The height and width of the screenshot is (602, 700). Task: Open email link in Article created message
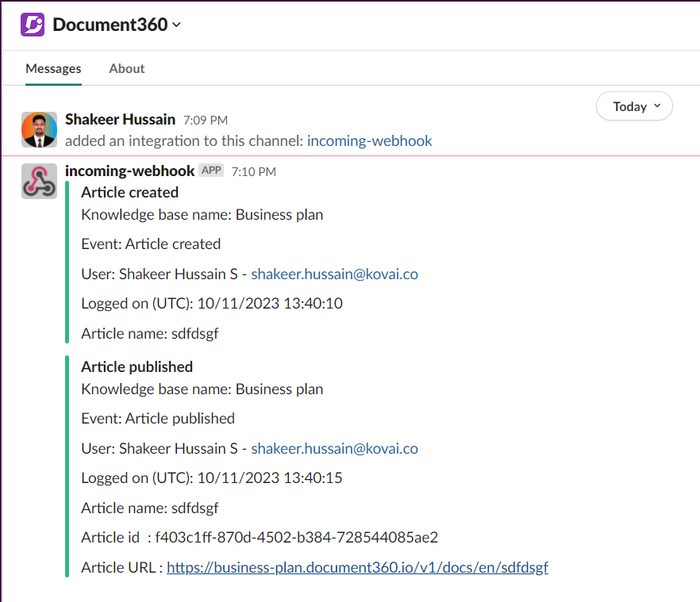(334, 274)
